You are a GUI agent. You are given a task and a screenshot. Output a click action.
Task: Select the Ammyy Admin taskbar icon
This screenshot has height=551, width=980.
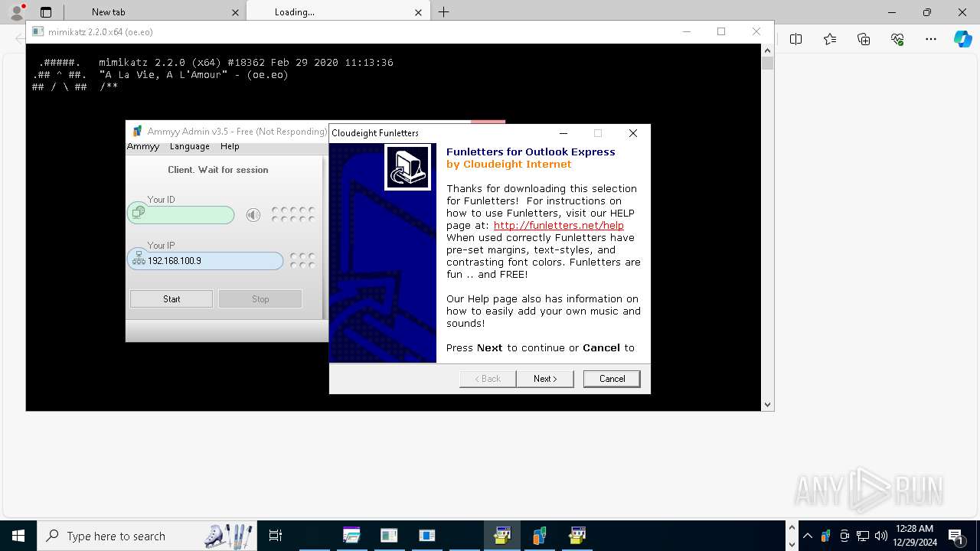(x=540, y=536)
